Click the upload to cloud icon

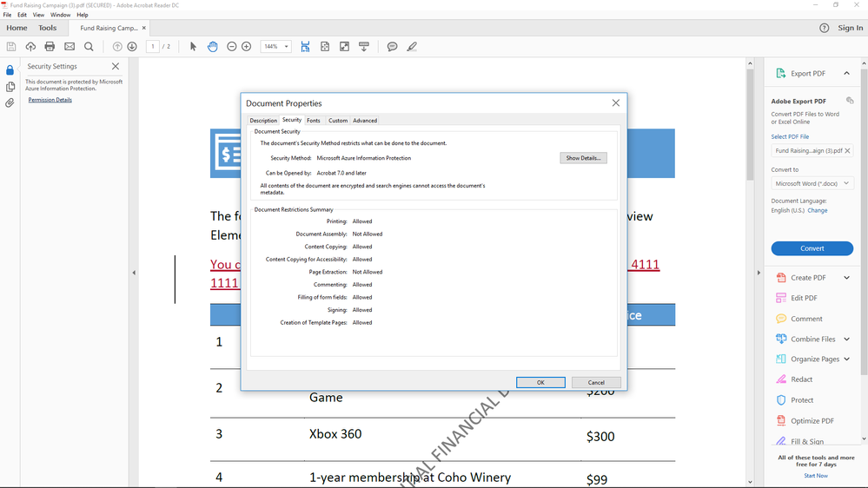pyautogui.click(x=30, y=47)
